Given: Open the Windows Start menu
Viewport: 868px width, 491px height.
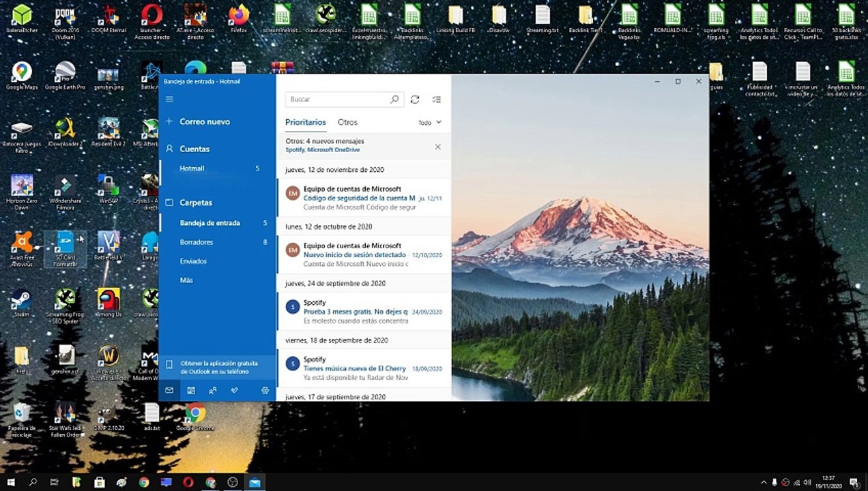Looking at the screenshot, I should [11, 482].
